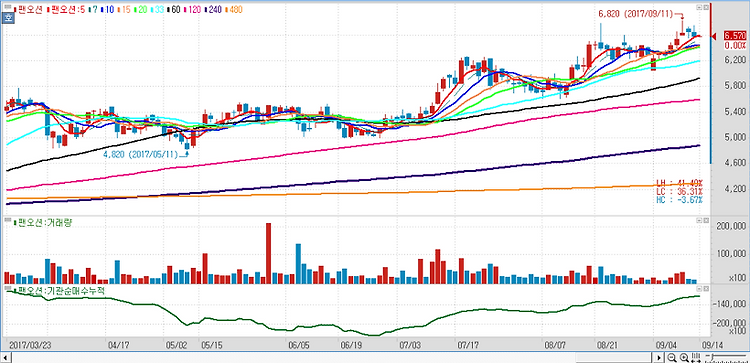Close the volume (거래량) panel

pos(706,220)
